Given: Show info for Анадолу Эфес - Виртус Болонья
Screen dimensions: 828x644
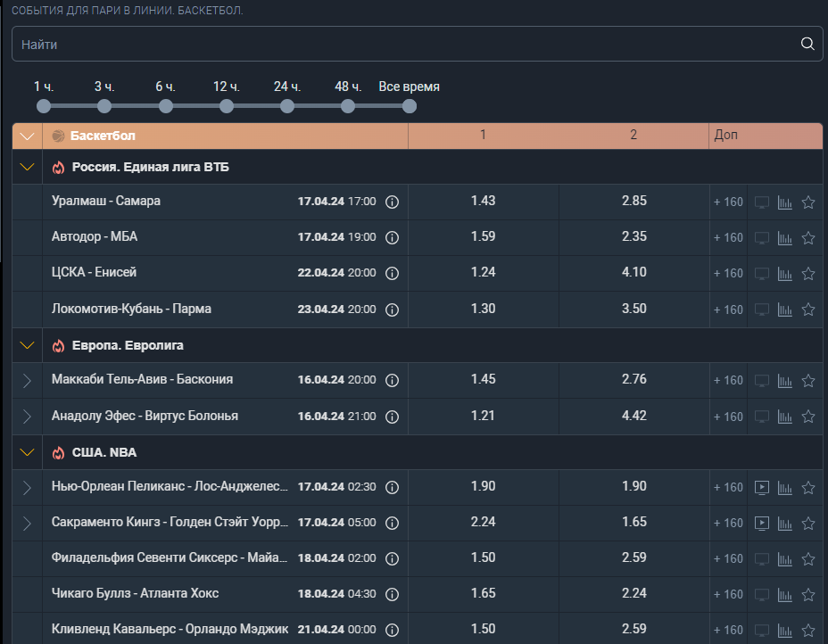Looking at the screenshot, I should click(x=392, y=417).
